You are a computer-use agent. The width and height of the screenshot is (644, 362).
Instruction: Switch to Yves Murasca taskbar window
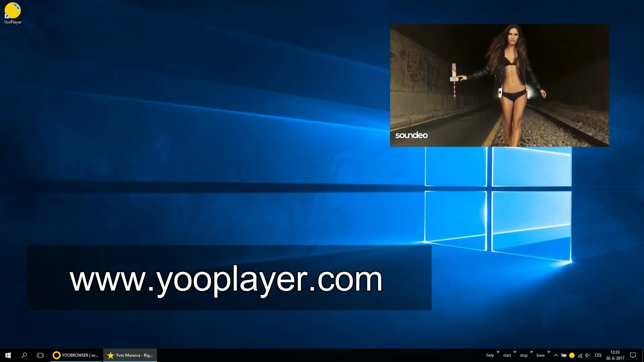click(130, 355)
